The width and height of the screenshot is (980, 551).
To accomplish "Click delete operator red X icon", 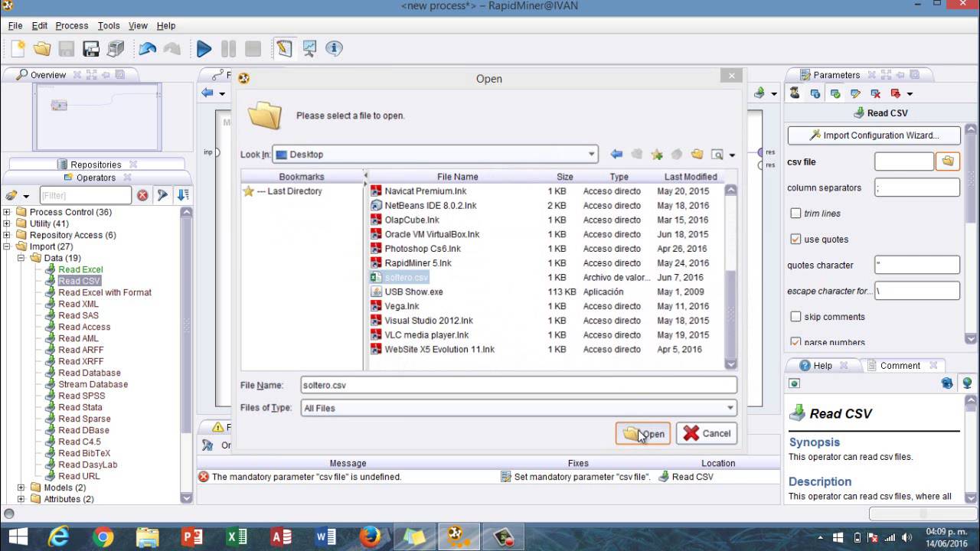I will [875, 94].
